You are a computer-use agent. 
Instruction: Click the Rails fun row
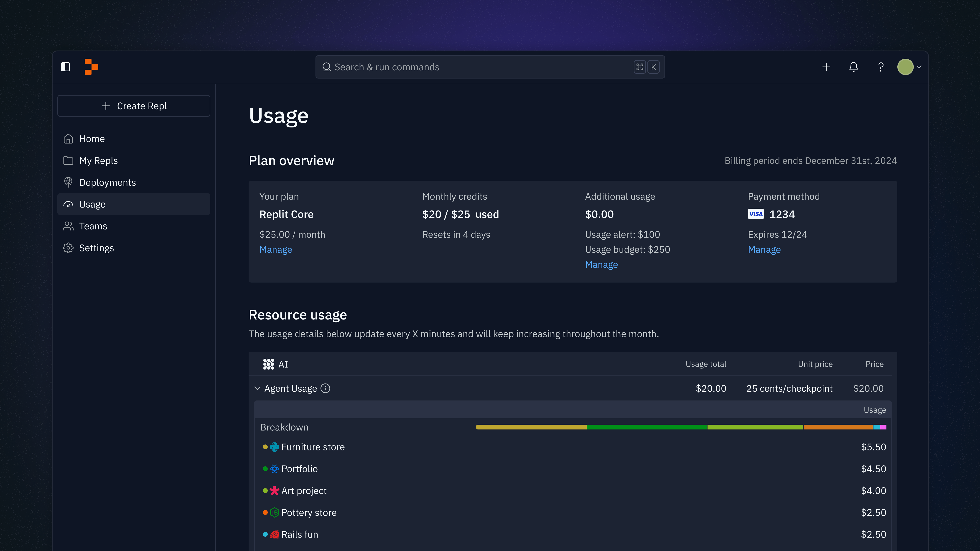pos(573,534)
